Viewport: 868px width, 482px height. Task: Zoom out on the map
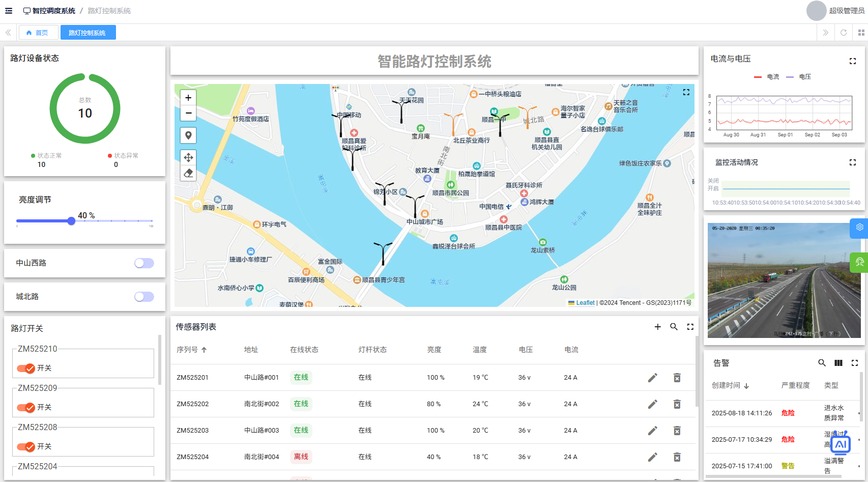coord(188,113)
